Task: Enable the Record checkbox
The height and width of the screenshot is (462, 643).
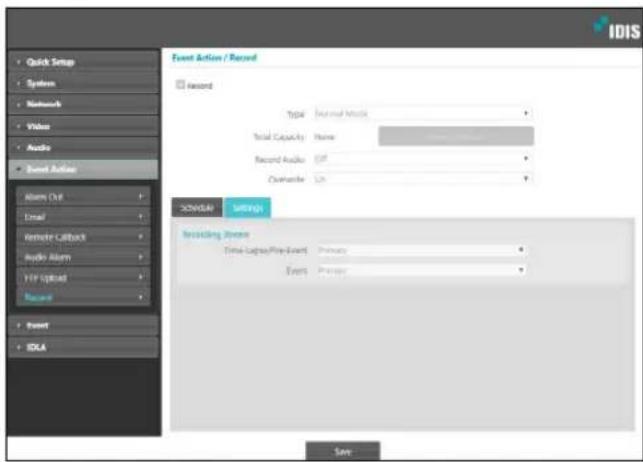Action: (180, 84)
